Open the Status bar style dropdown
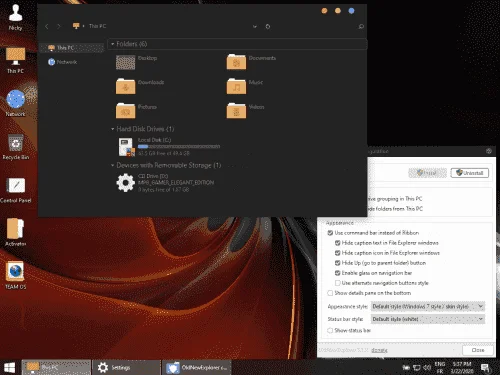This screenshot has width=500, height=375. coord(428,319)
